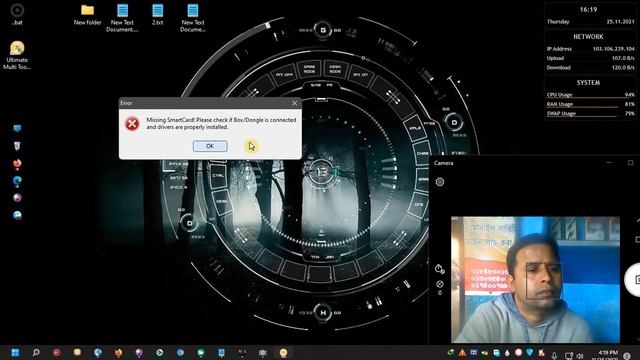This screenshot has height=360, width=640.
Task: Select the This PC monitor desktop icon
Action: point(17,129)
